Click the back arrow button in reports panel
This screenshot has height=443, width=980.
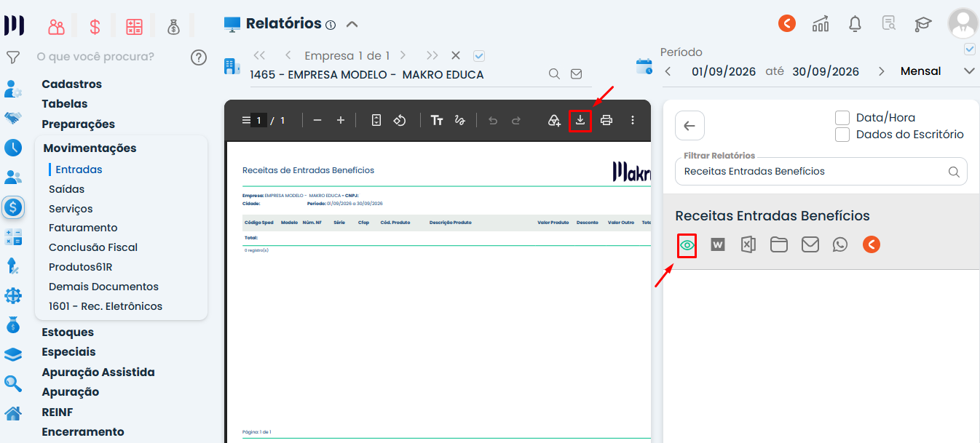point(689,126)
